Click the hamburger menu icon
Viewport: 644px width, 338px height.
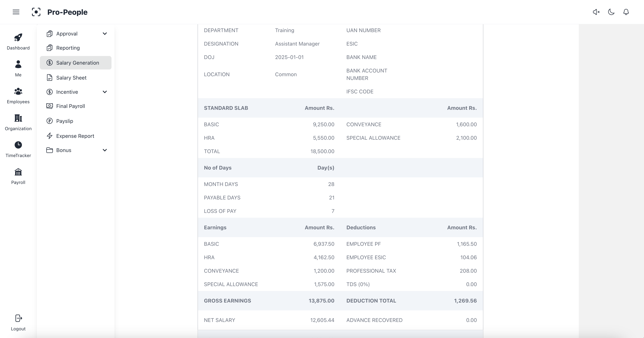(x=16, y=12)
